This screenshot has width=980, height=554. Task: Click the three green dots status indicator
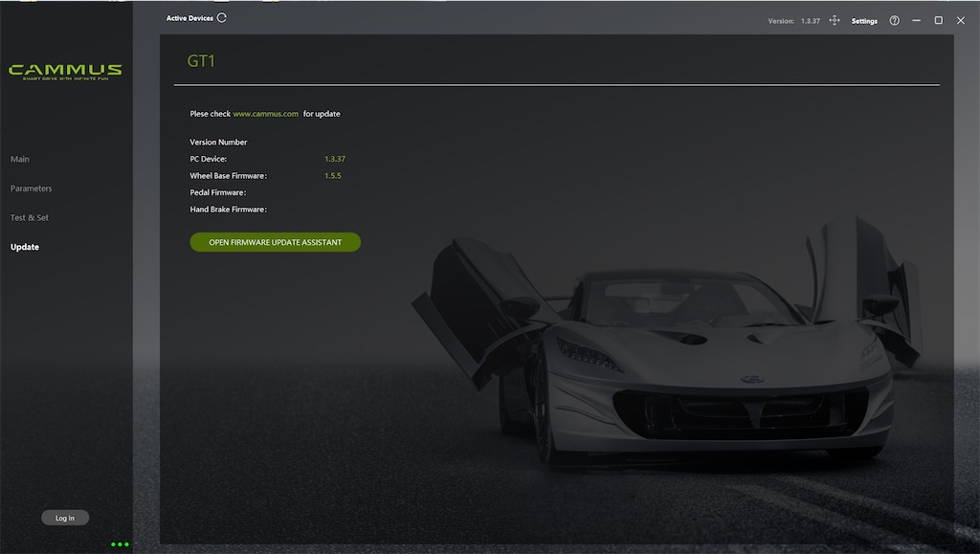click(120, 544)
